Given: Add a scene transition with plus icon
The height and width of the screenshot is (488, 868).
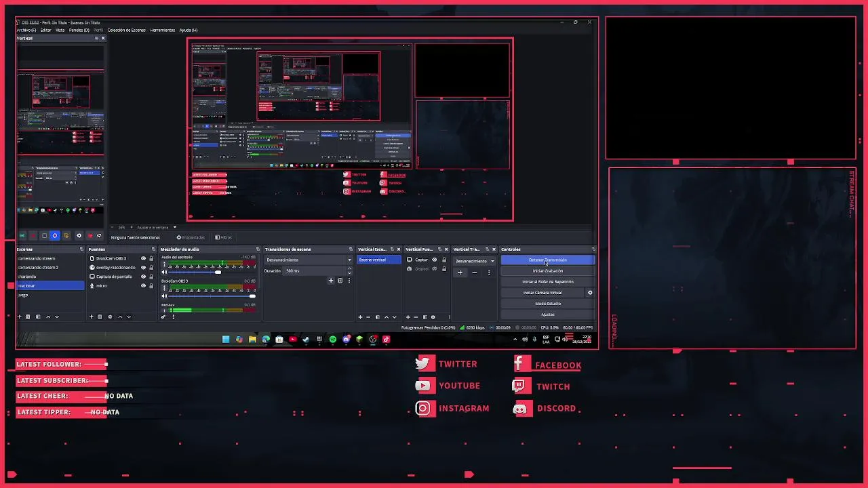Looking at the screenshot, I should click(331, 281).
